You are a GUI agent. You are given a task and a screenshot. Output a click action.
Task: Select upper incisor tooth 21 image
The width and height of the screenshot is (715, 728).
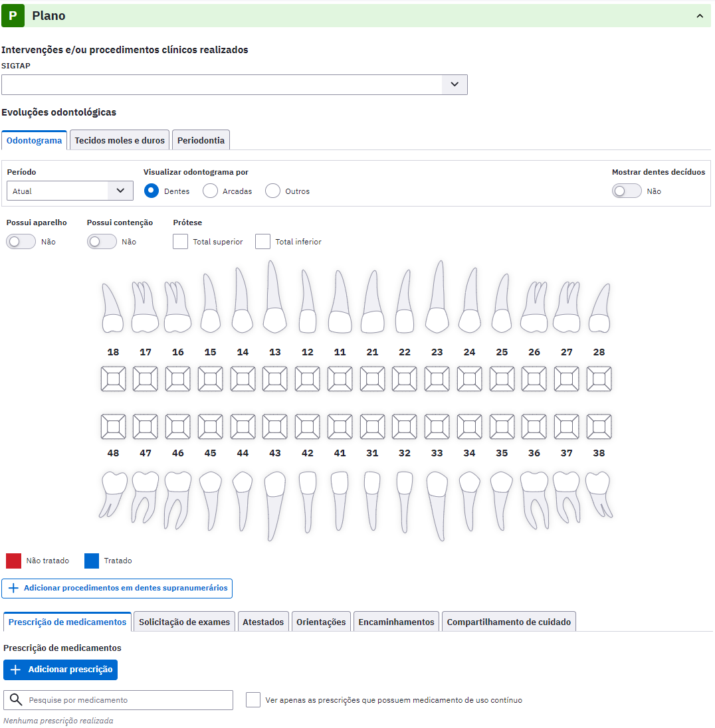[372, 302]
